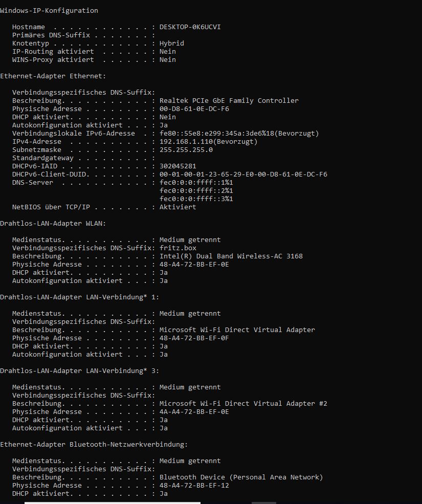The image size is (422, 504).
Task: Click the DNS server entry fec0:0:0:ffff::2%1
Action: (196, 191)
